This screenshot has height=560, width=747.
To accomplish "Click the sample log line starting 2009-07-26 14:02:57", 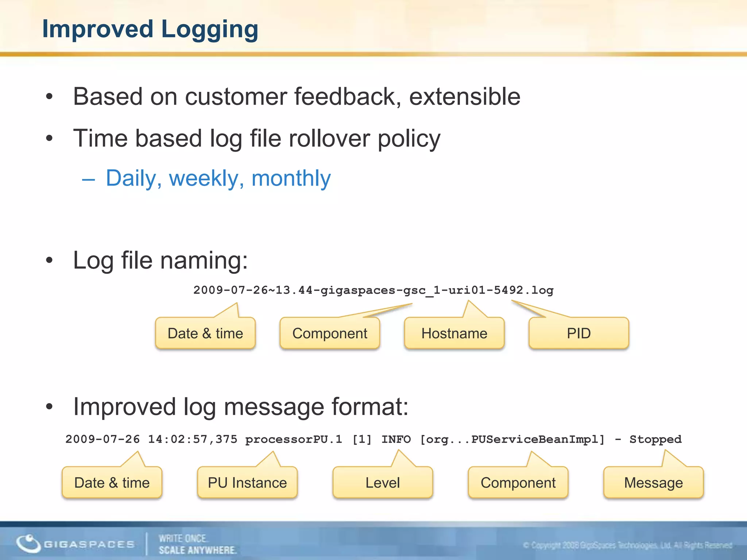I will 373,439.
